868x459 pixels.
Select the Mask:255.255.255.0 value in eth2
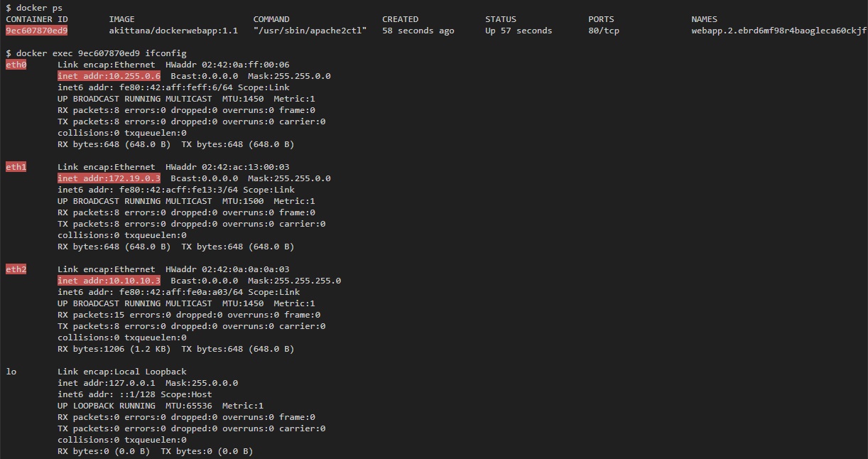point(294,281)
